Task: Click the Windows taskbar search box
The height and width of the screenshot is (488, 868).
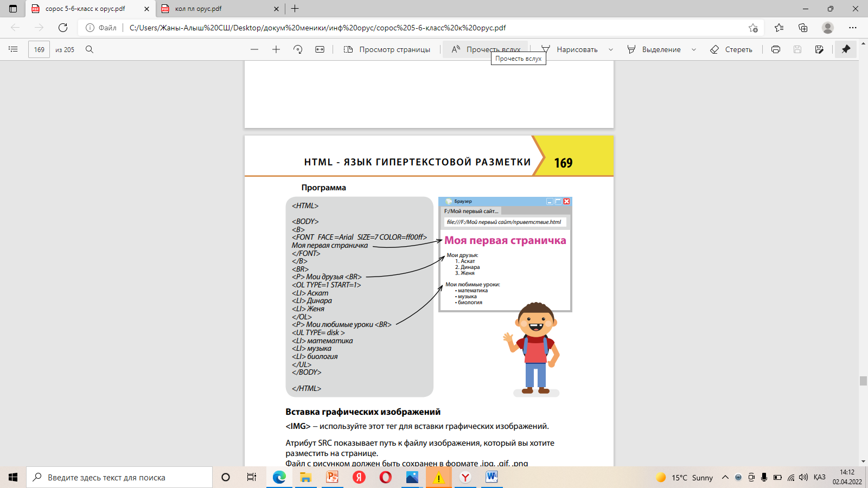Action: point(119,477)
